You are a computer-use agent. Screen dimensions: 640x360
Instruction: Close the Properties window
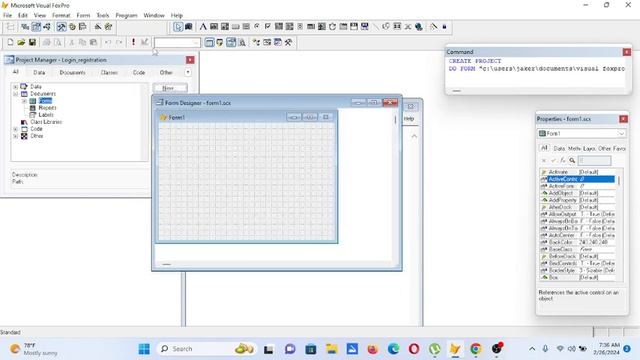point(623,119)
